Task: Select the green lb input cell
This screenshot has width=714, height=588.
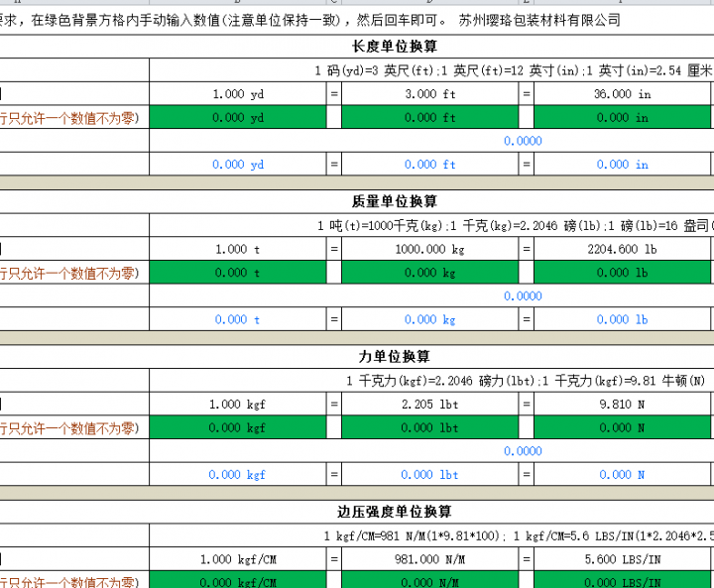Action: [623, 273]
